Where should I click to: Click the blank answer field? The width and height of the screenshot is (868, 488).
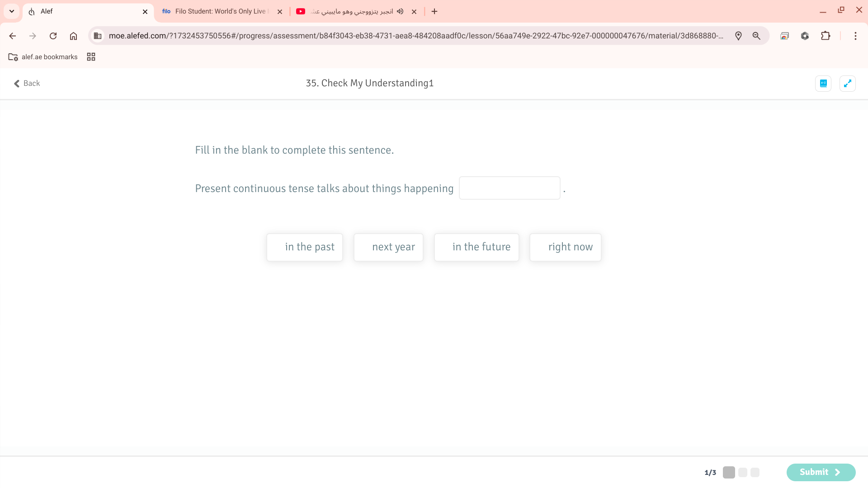tap(509, 188)
